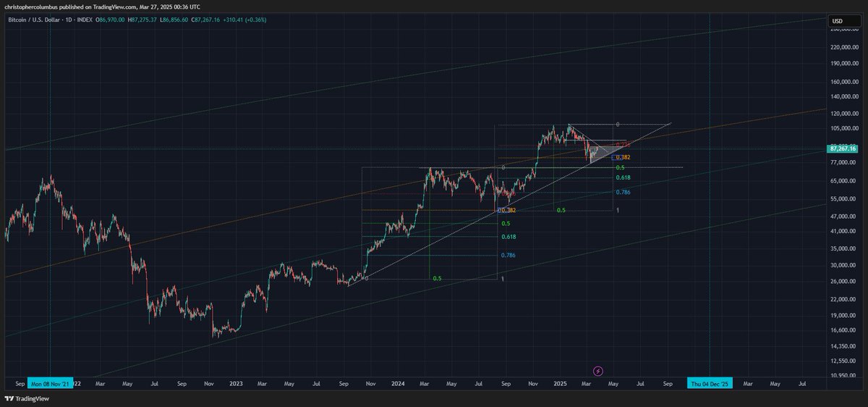Click the +310.41 (+0.36%) change value

[246, 20]
